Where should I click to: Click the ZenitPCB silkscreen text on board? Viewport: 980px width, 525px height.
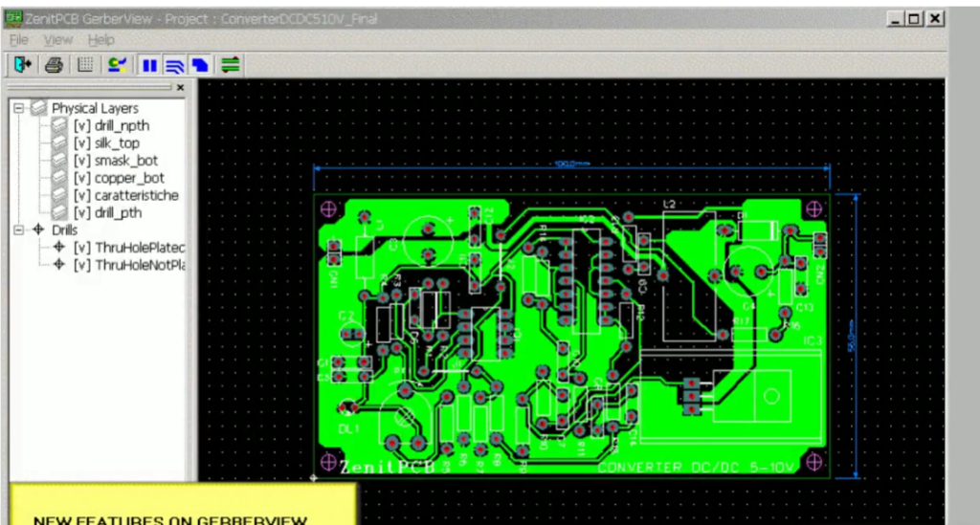[387, 467]
